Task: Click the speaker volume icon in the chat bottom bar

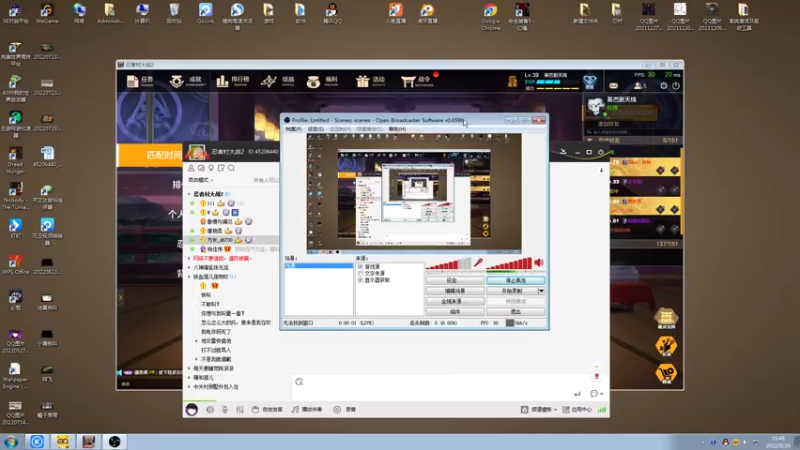Action: (x=210, y=409)
